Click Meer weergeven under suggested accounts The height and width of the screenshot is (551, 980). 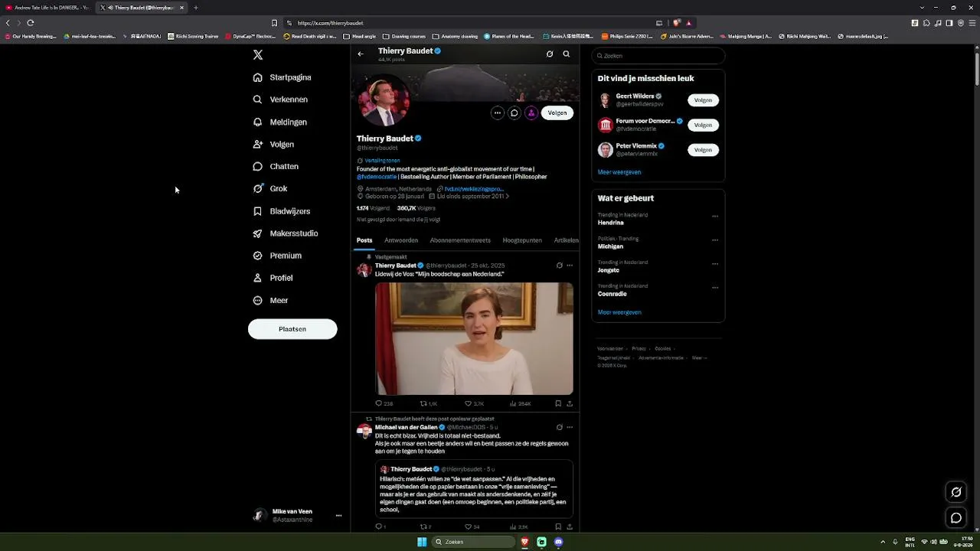tap(619, 172)
